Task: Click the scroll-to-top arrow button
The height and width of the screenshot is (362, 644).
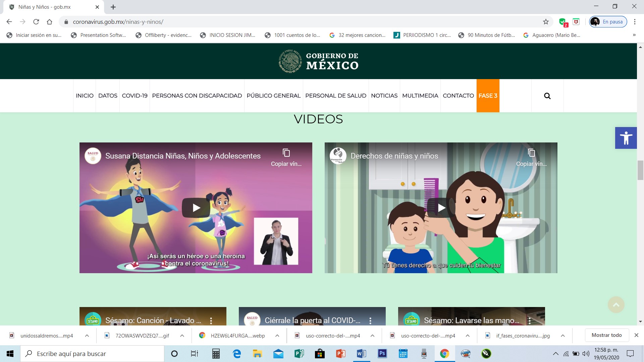Action: pos(616,304)
